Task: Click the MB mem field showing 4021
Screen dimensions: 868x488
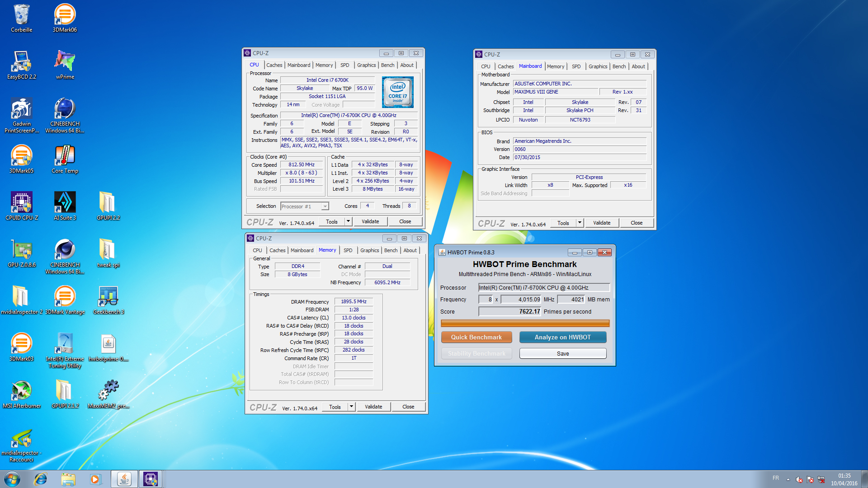Action: point(571,299)
